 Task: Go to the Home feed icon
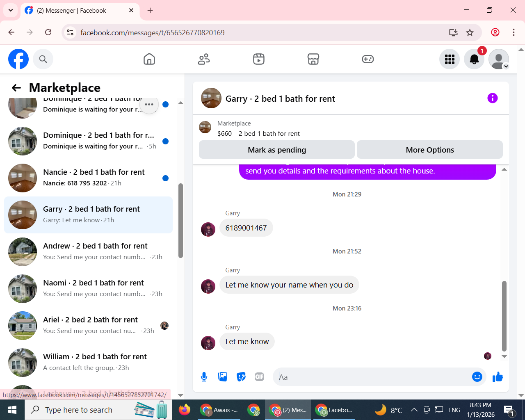pyautogui.click(x=149, y=59)
